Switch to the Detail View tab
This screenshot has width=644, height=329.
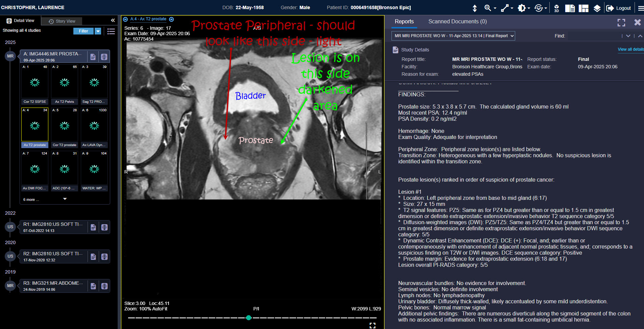[x=21, y=21]
